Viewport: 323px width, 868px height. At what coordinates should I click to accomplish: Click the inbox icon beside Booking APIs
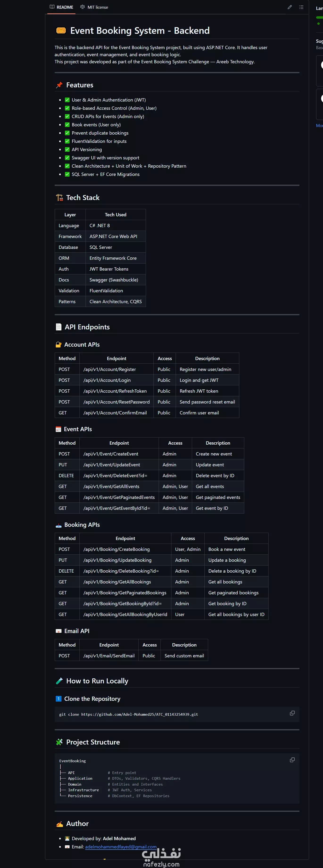(58, 525)
